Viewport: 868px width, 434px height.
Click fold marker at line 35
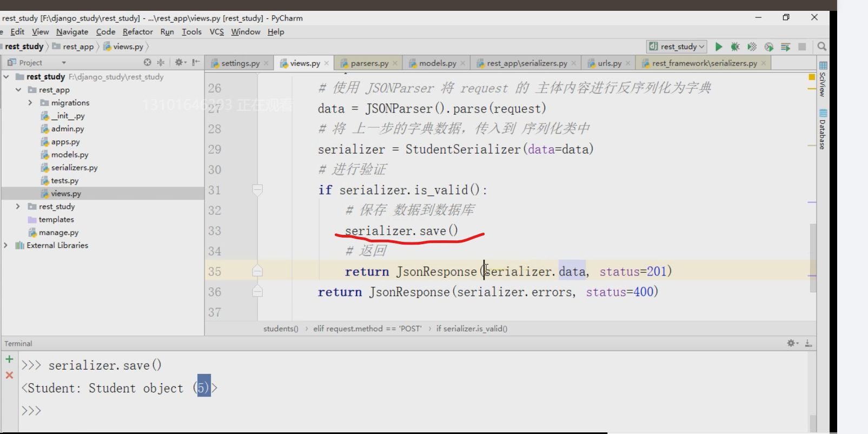pos(257,271)
